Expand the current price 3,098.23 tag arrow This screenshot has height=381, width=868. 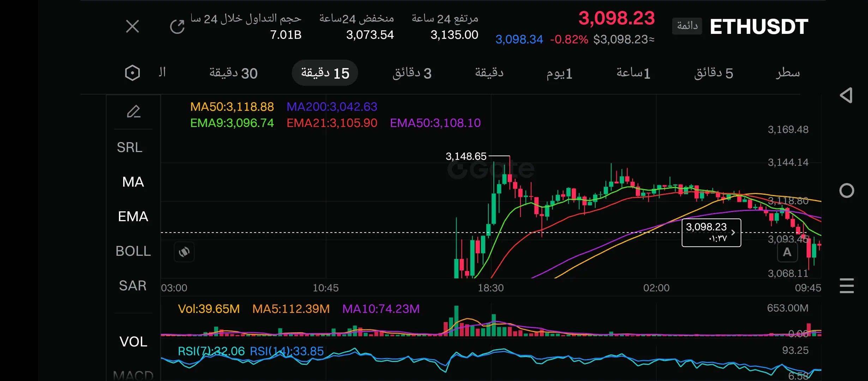733,232
